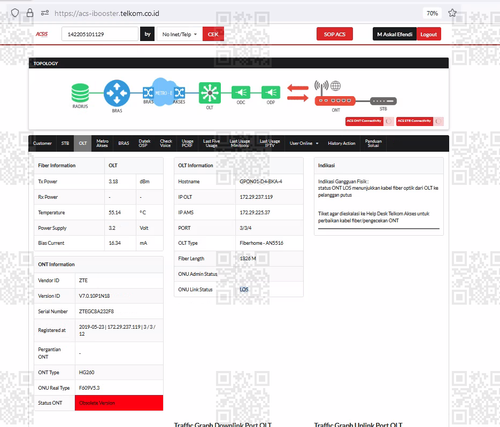Click the ODP splitter icon

271,92
